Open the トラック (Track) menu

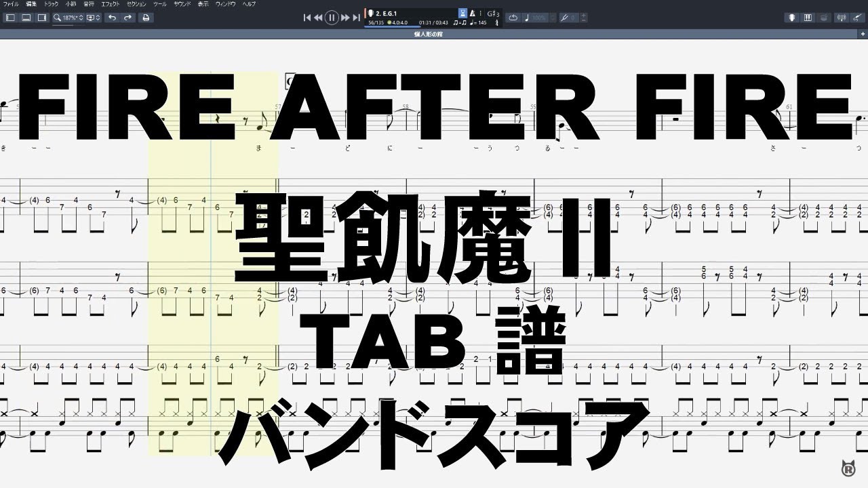pyautogui.click(x=52, y=4)
